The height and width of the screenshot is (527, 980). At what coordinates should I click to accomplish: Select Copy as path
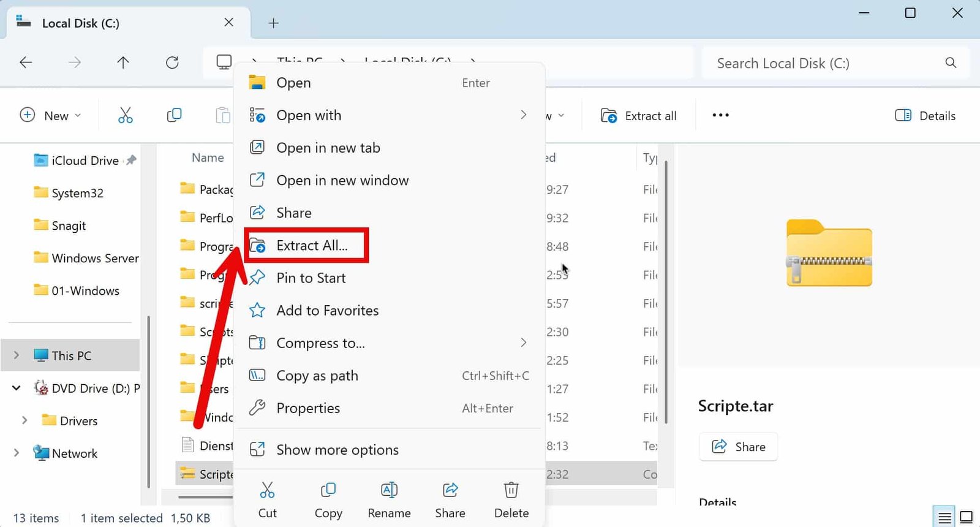(x=390, y=375)
